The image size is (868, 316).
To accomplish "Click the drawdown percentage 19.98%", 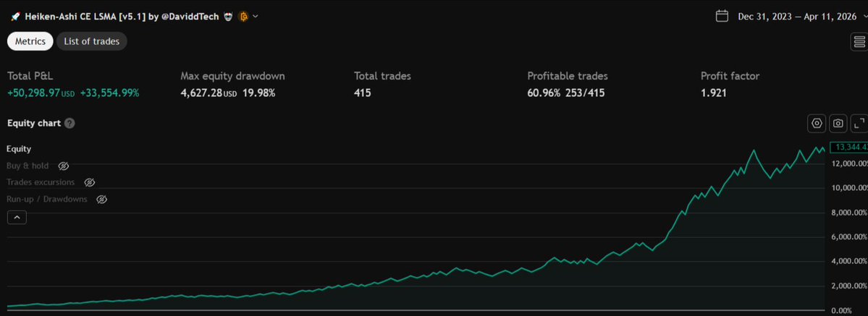I will [258, 93].
